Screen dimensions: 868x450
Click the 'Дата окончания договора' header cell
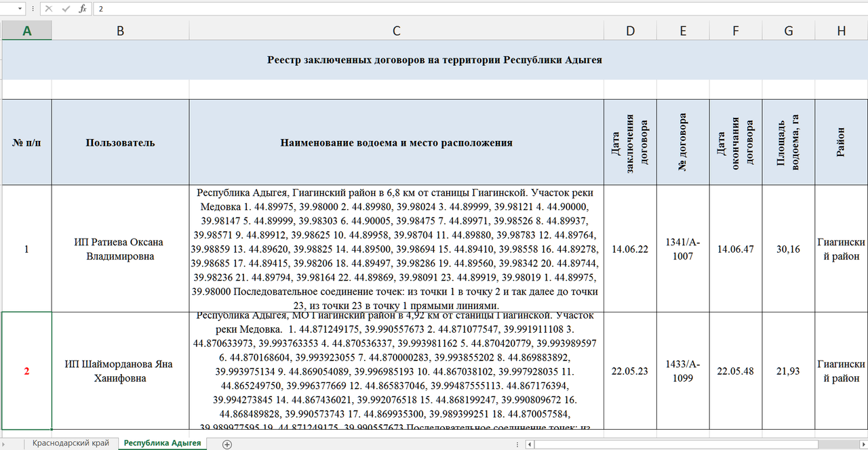click(736, 142)
